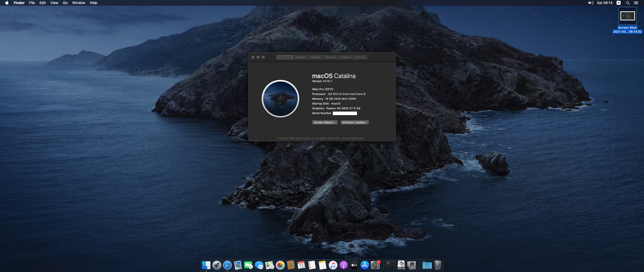
Task: Launch Safari from the Dock
Action: [x=227, y=265]
